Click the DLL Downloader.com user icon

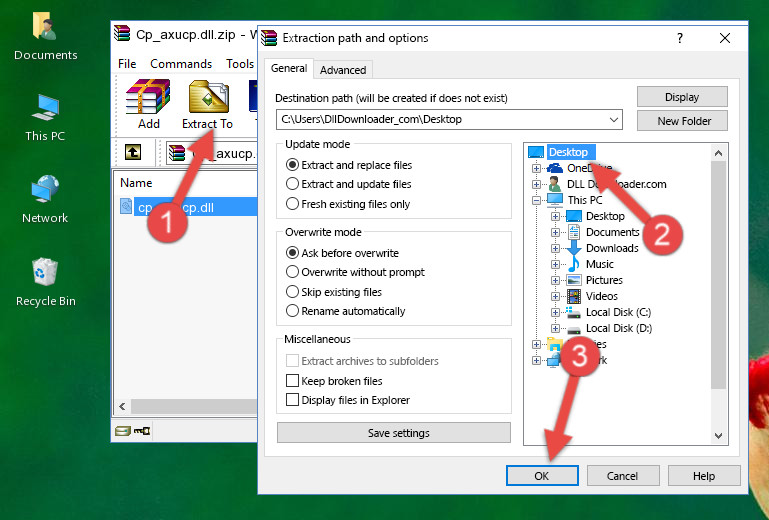pyautogui.click(x=555, y=184)
